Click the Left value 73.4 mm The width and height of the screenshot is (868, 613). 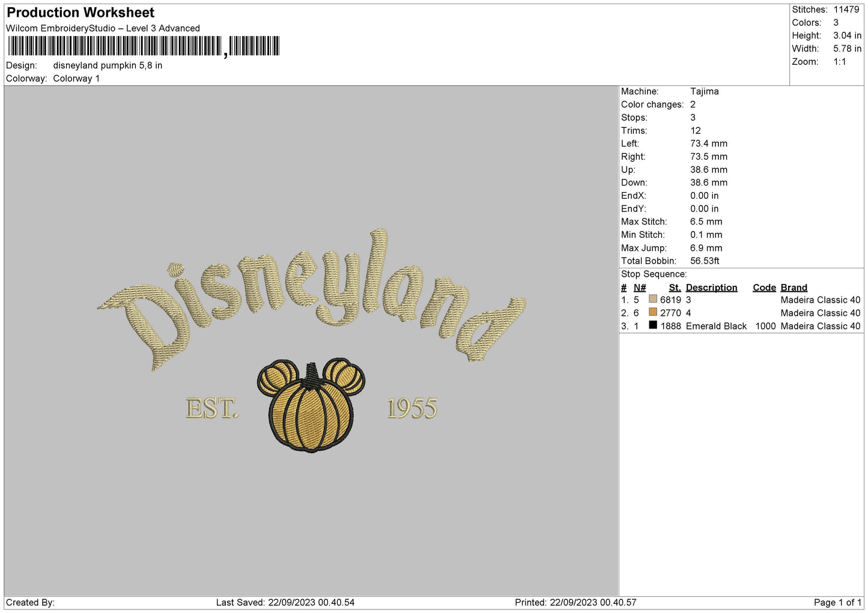709,143
